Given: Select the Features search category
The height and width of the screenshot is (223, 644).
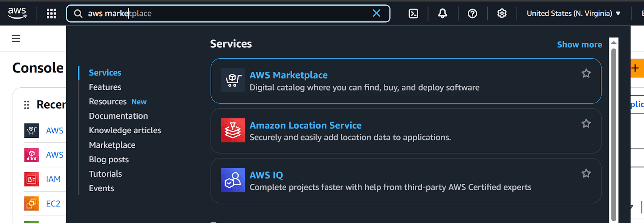Looking at the screenshot, I should pyautogui.click(x=105, y=87).
